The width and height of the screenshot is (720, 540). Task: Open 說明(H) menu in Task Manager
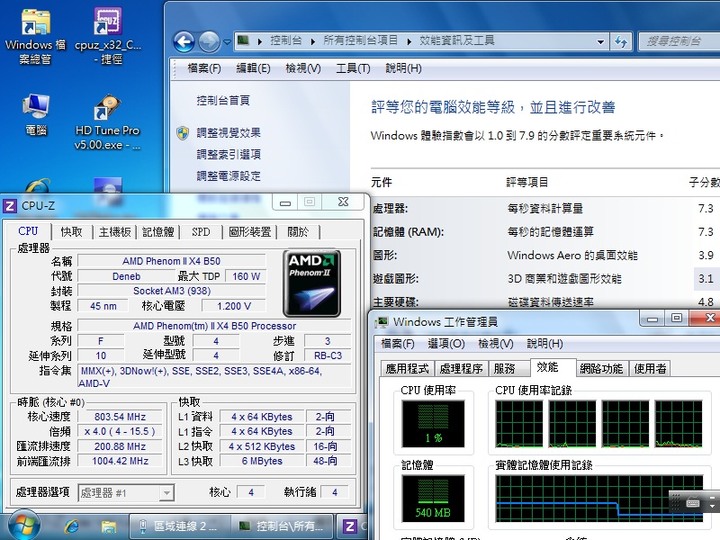pos(545,343)
